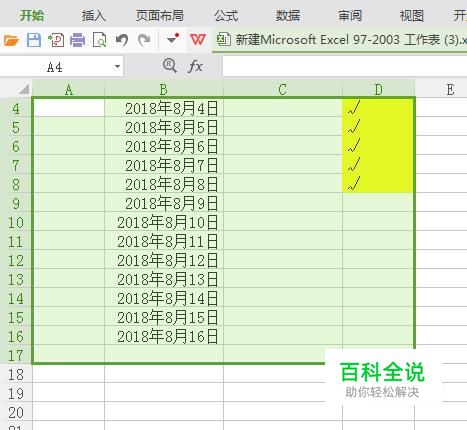This screenshot has height=430, width=467.
Task: Click cell with 2018年8月12日
Action: (164, 261)
